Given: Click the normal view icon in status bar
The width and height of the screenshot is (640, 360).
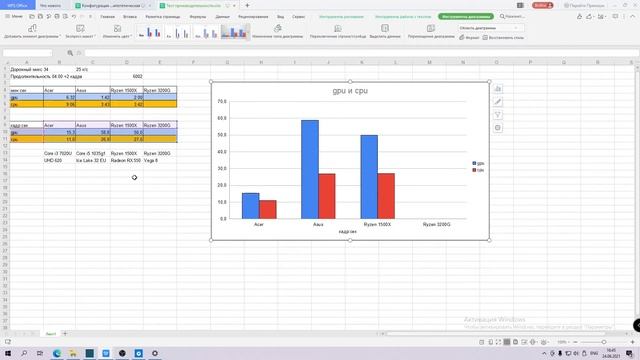Looking at the screenshot, I should pos(507,342).
